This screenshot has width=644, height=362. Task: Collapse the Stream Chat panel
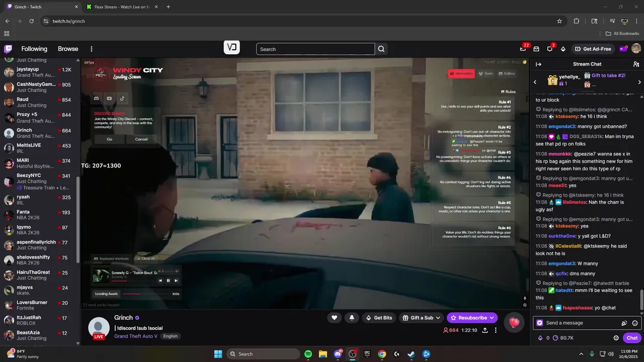click(x=538, y=64)
